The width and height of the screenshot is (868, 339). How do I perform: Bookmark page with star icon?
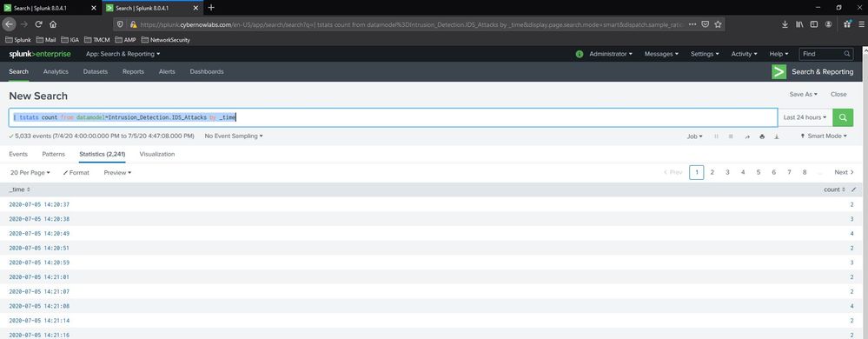coord(718,24)
